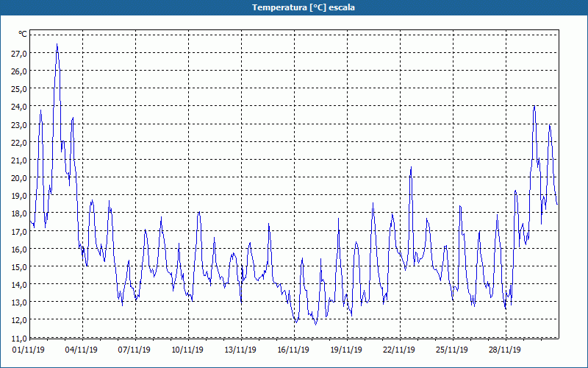Image resolution: width=588 pixels, height=368 pixels.
Task: Click the 22/11/19 date label
Action: coord(399,350)
